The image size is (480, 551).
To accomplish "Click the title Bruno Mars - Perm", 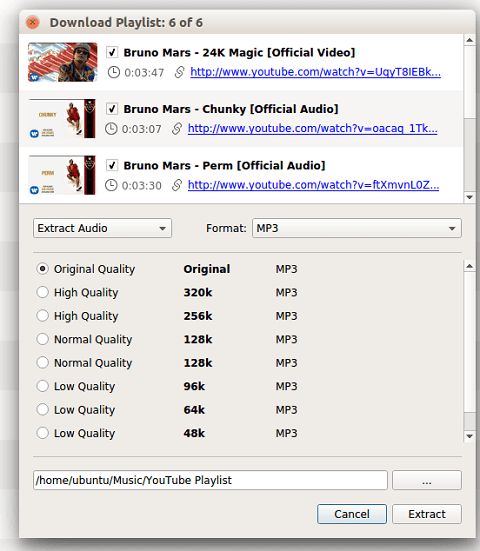I will point(224,165).
